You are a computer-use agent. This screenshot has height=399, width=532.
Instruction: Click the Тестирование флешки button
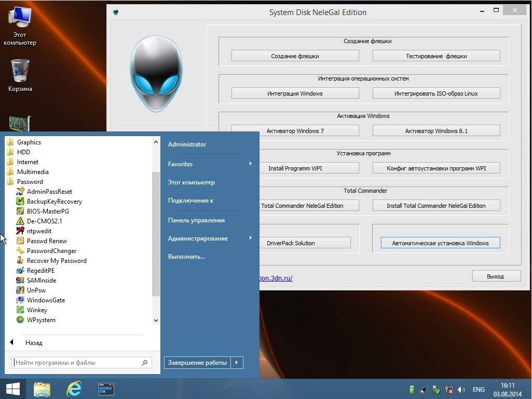pyautogui.click(x=436, y=56)
